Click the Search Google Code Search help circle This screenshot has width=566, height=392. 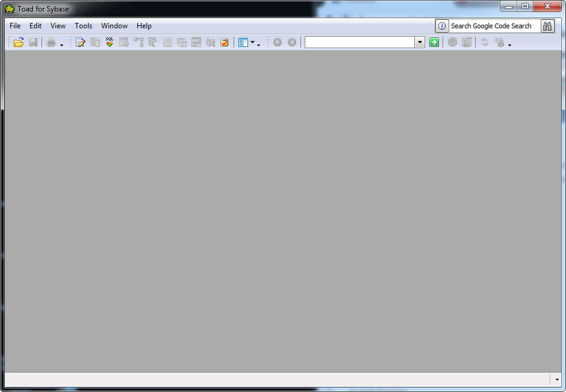point(441,26)
